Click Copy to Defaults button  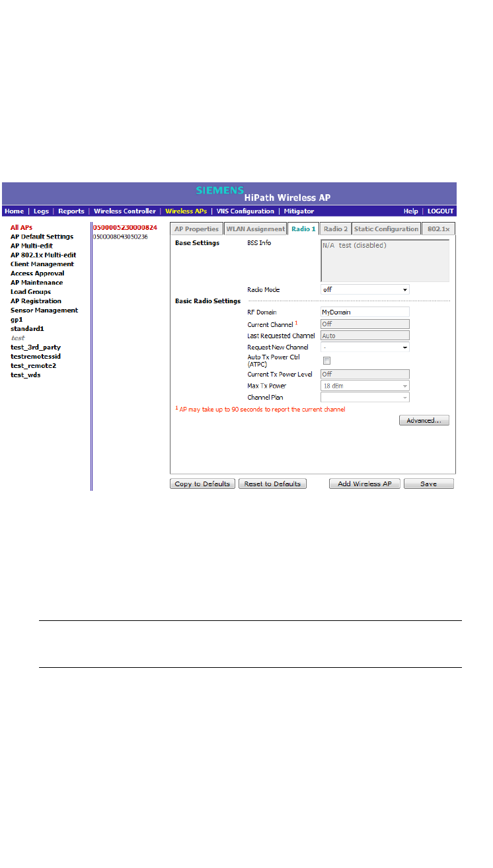pyautogui.click(x=202, y=484)
